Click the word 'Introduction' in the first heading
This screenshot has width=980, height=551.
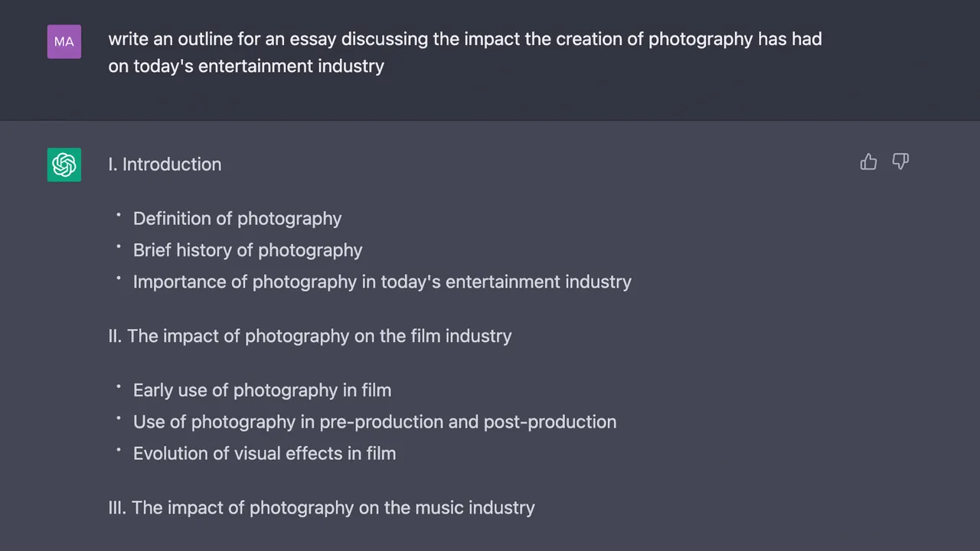tap(171, 165)
